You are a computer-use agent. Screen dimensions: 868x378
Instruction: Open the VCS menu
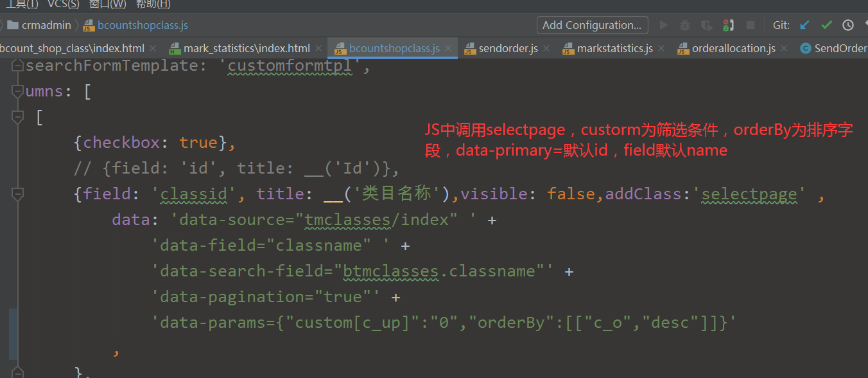pyautogui.click(x=62, y=4)
